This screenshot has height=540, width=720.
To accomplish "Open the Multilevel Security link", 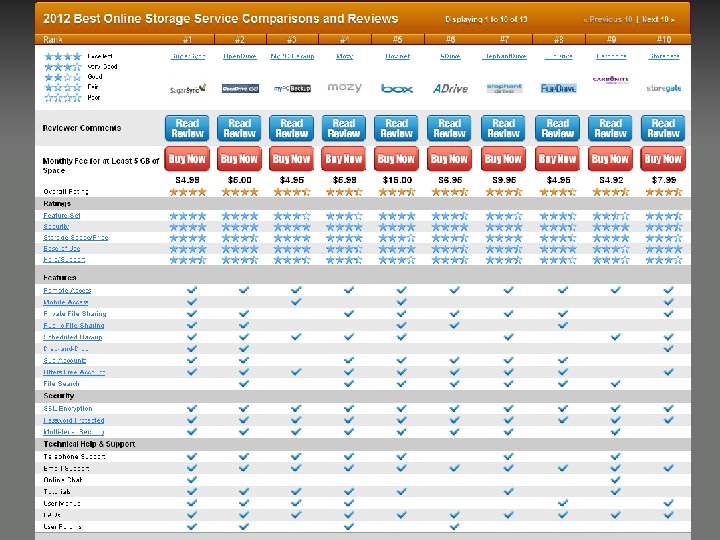I will pos(73,432).
